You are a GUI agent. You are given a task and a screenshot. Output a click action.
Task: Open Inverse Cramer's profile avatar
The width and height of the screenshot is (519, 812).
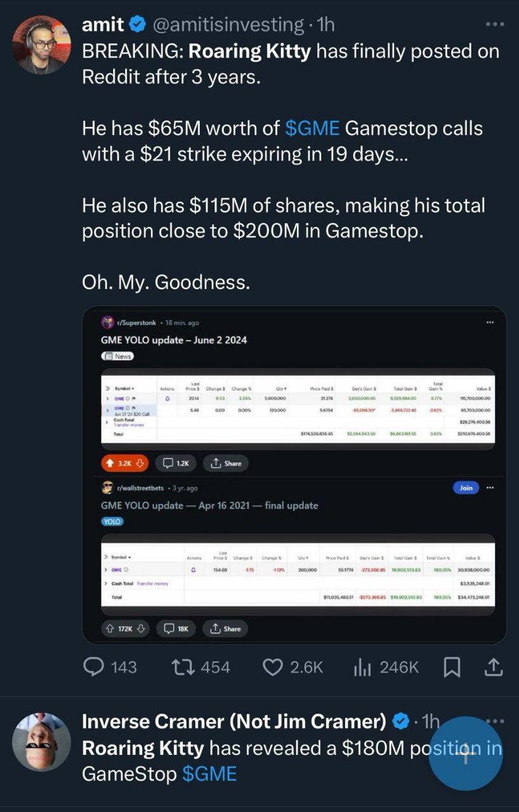coord(41,742)
